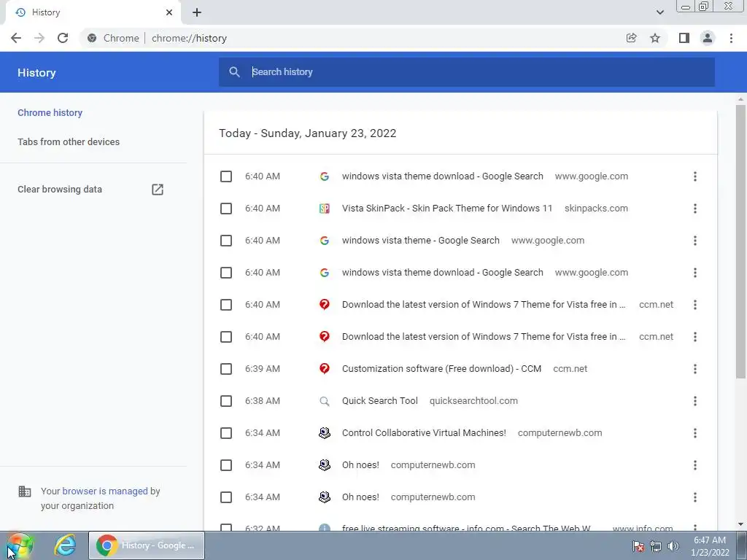This screenshot has height=560, width=747.
Task: Click the page vertical scrollbar thumb
Action: click(740, 243)
